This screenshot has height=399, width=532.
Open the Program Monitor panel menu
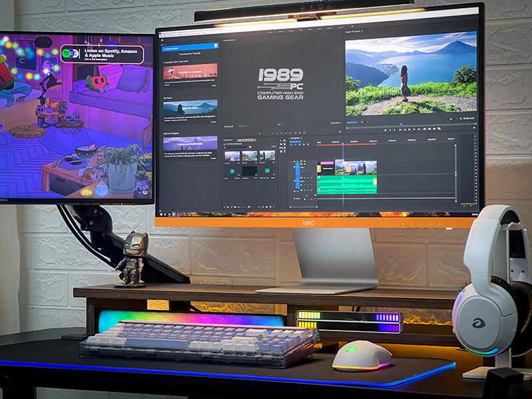click(x=362, y=31)
